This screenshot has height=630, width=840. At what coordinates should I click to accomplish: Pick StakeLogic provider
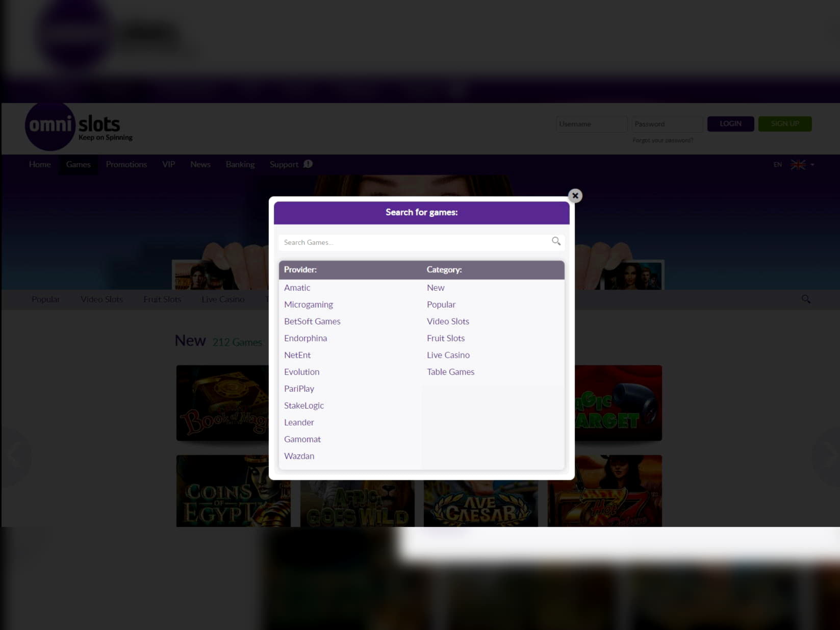[x=304, y=406]
